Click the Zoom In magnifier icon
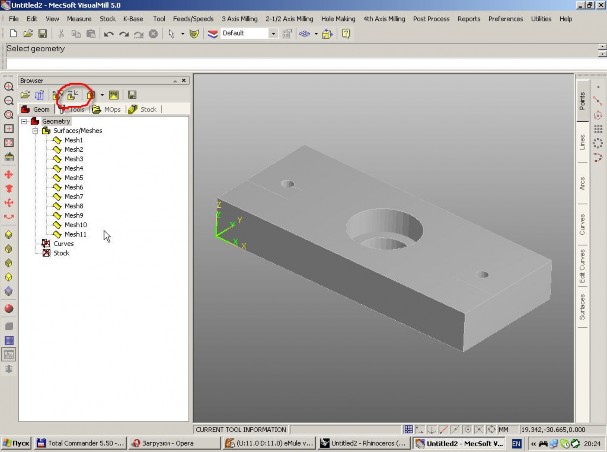607x452 pixels. pyautogui.click(x=9, y=87)
